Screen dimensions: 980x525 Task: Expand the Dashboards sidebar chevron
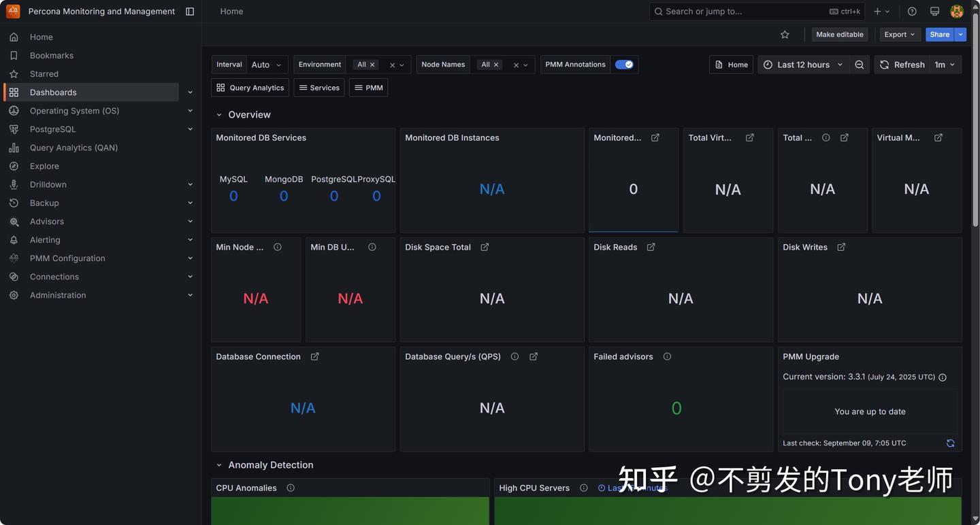tap(190, 92)
